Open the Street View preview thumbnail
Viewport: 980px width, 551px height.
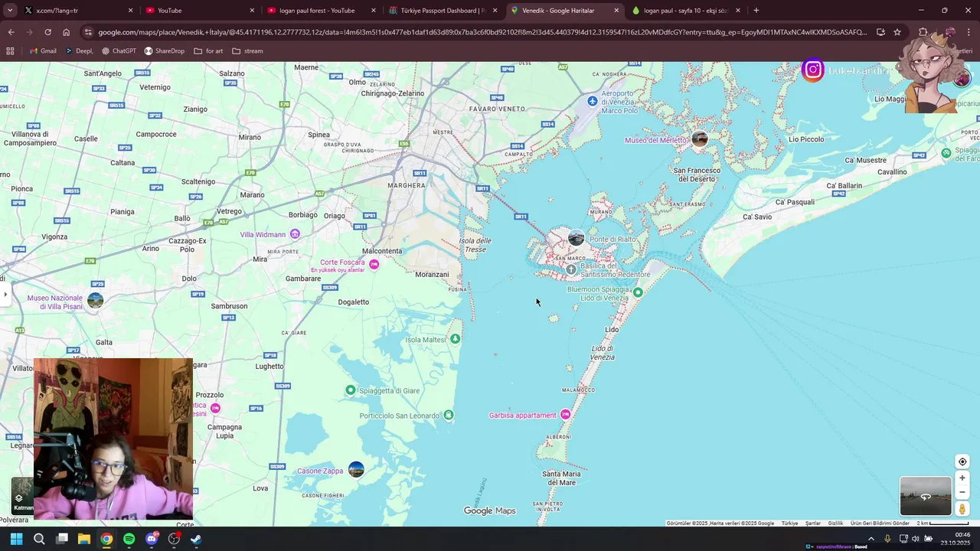coord(926,496)
